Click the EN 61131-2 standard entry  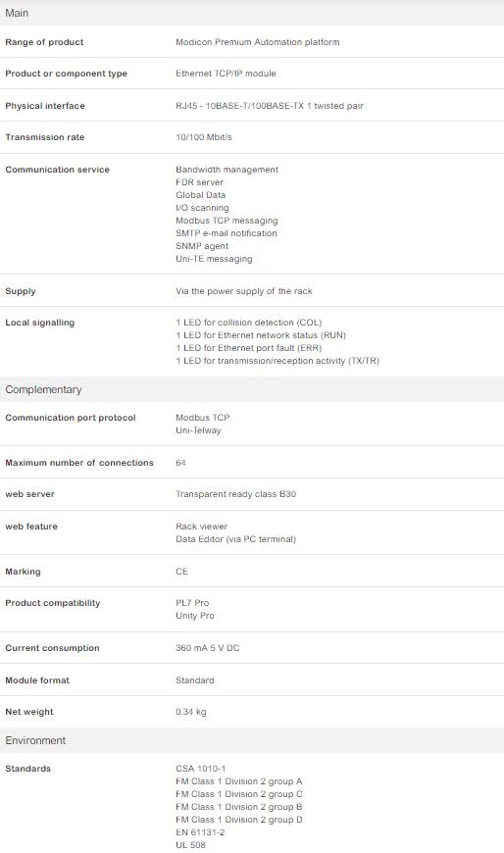pyautogui.click(x=200, y=831)
